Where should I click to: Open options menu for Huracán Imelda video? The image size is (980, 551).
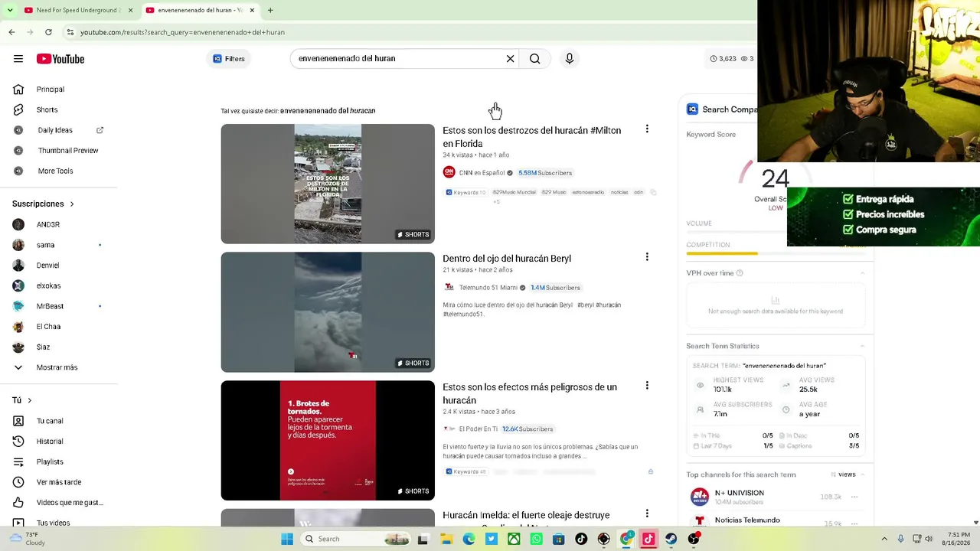pos(647,514)
